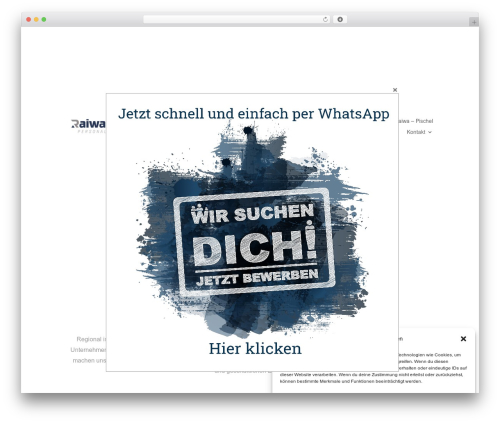
Task: Click the round toolbar icon beside the address bar
Action: click(x=340, y=19)
